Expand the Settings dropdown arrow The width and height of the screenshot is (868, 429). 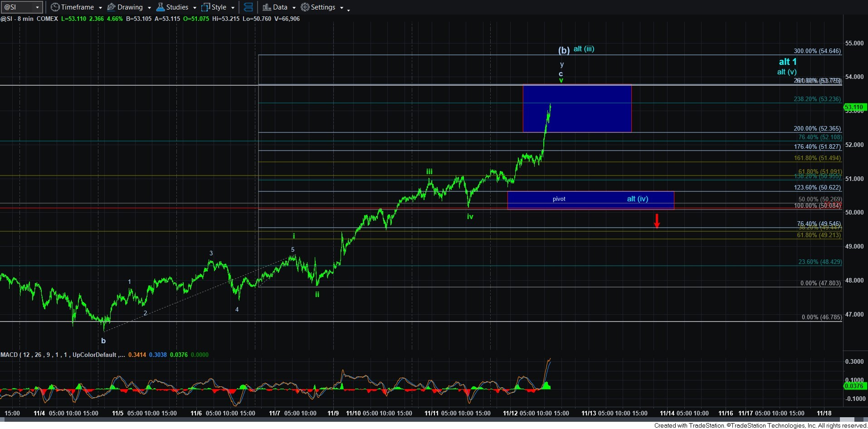click(x=341, y=8)
